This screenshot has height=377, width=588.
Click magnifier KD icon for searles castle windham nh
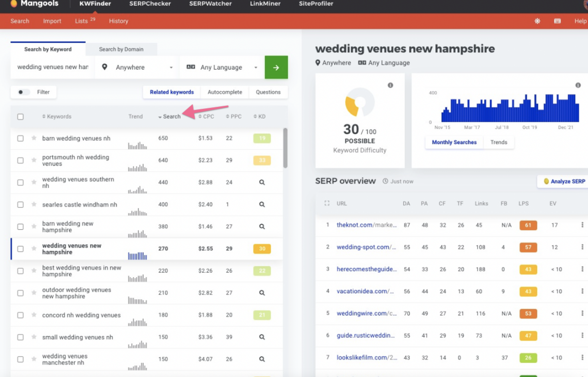262,204
